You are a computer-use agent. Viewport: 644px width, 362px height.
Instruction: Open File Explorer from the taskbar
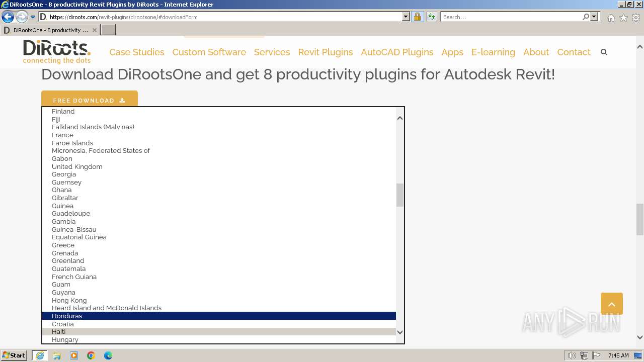click(x=57, y=355)
